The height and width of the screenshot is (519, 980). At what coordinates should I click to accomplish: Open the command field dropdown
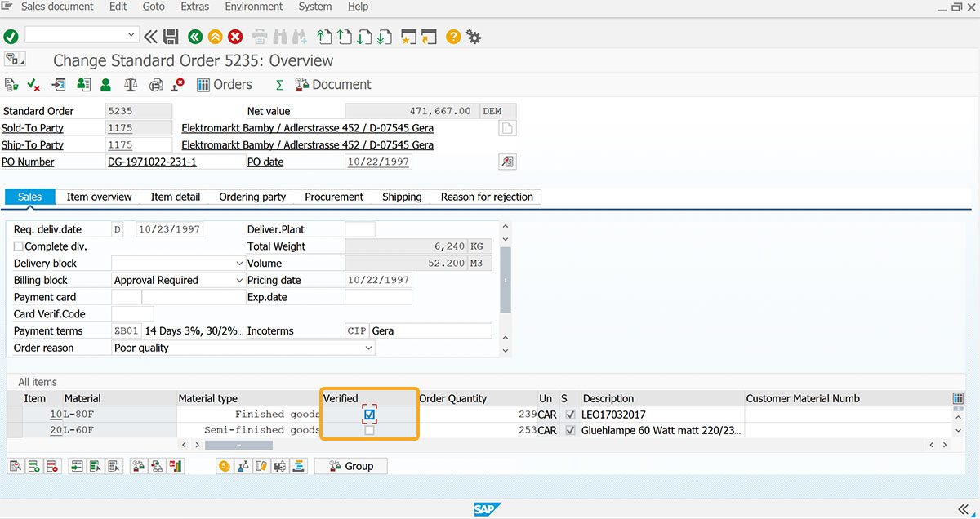tap(131, 35)
